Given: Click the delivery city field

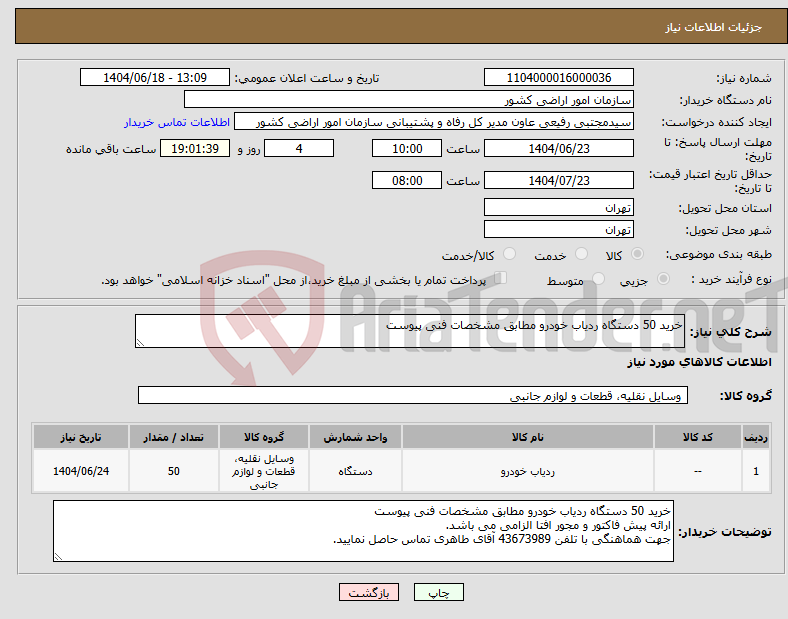Looking at the screenshot, I should tap(559, 229).
